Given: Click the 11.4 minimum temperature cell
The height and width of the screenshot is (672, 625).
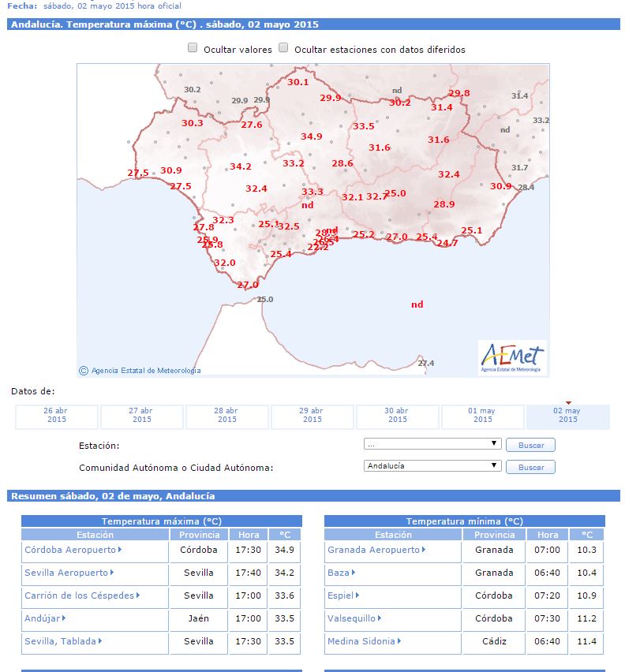Looking at the screenshot, I should [x=586, y=641].
